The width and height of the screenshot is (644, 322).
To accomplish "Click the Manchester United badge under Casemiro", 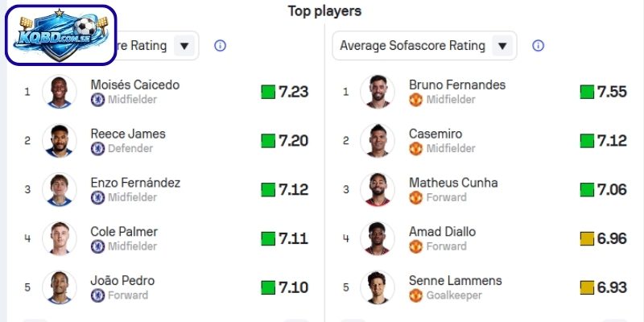I will (x=415, y=149).
